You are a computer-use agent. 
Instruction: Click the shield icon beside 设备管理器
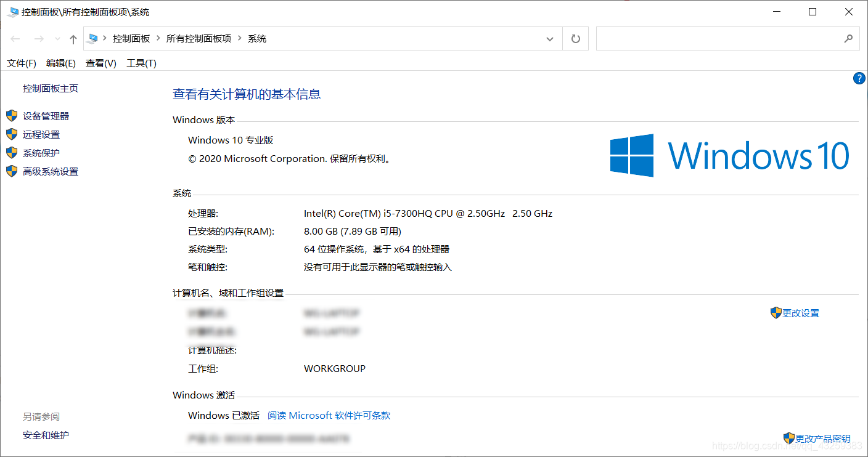pyautogui.click(x=12, y=116)
